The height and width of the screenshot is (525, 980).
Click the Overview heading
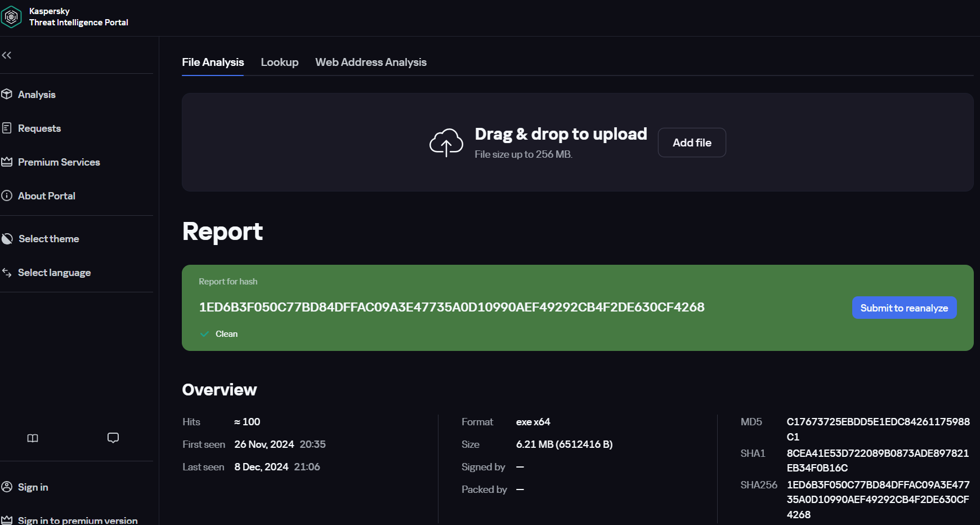point(220,390)
